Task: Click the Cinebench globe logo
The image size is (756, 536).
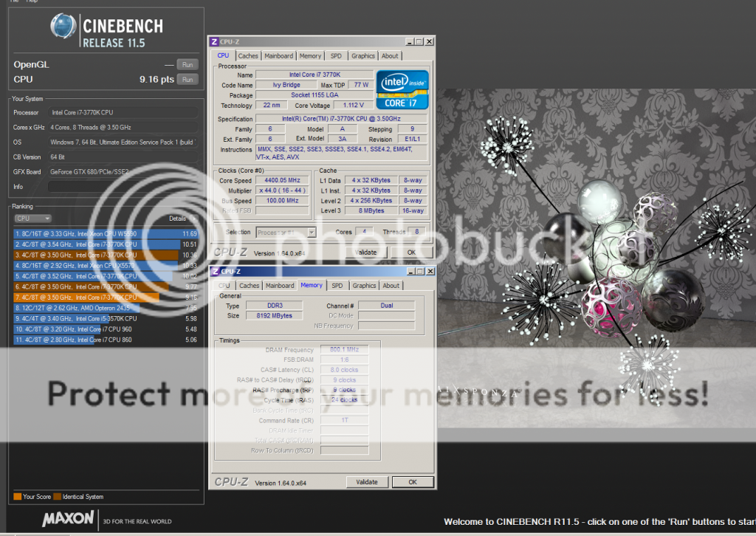Action: point(63,28)
